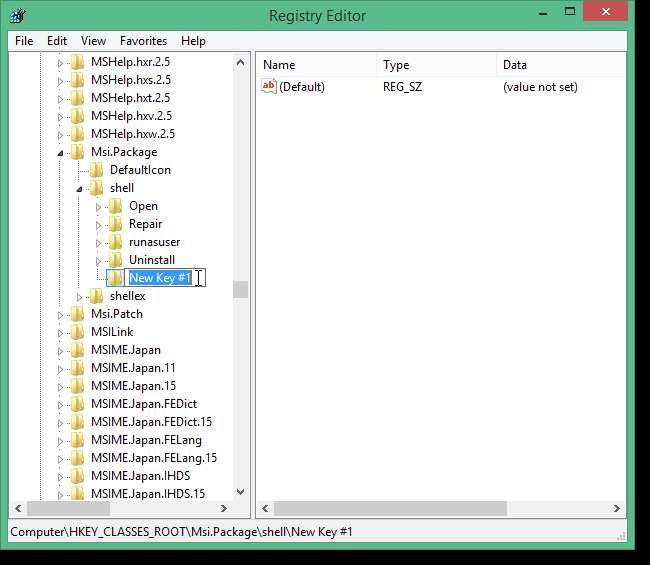
Task: Select the MSIME.Japan key label
Action: point(126,350)
